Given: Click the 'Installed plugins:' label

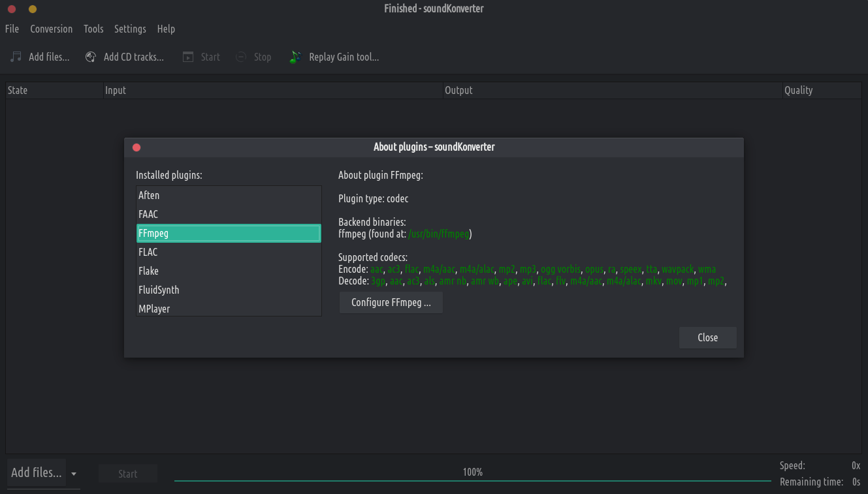Looking at the screenshot, I should tap(169, 175).
